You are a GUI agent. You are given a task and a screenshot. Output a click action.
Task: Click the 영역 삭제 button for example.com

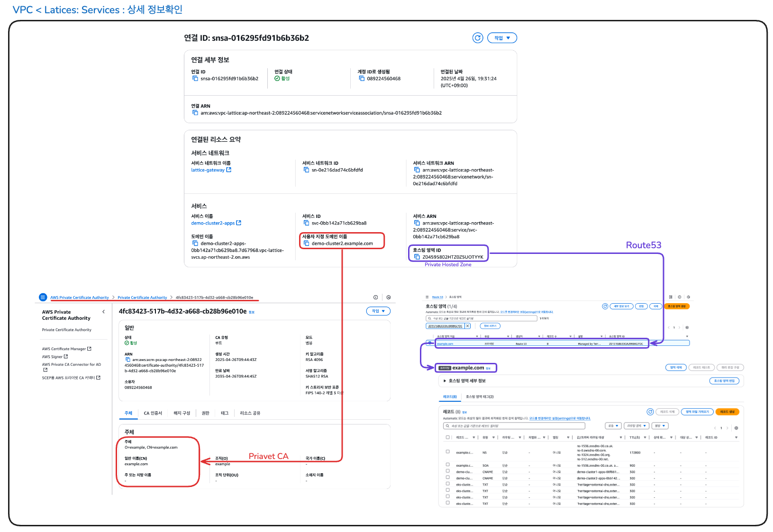coord(676,367)
